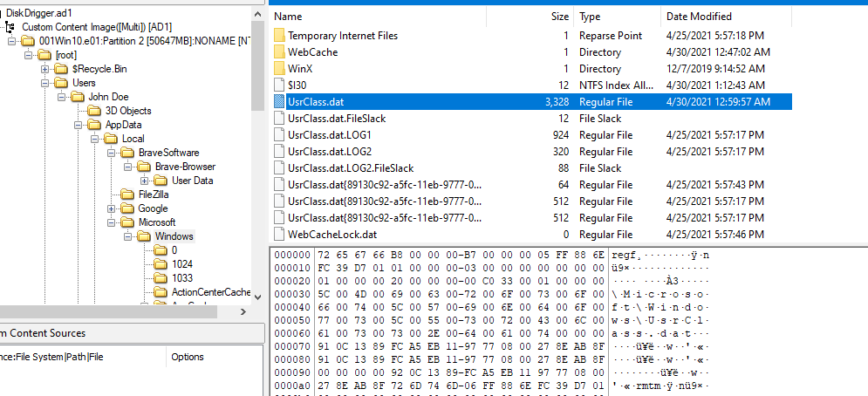The image size is (868, 396).
Task: Click the Temporary Internet Files folder icon
Action: click(280, 36)
